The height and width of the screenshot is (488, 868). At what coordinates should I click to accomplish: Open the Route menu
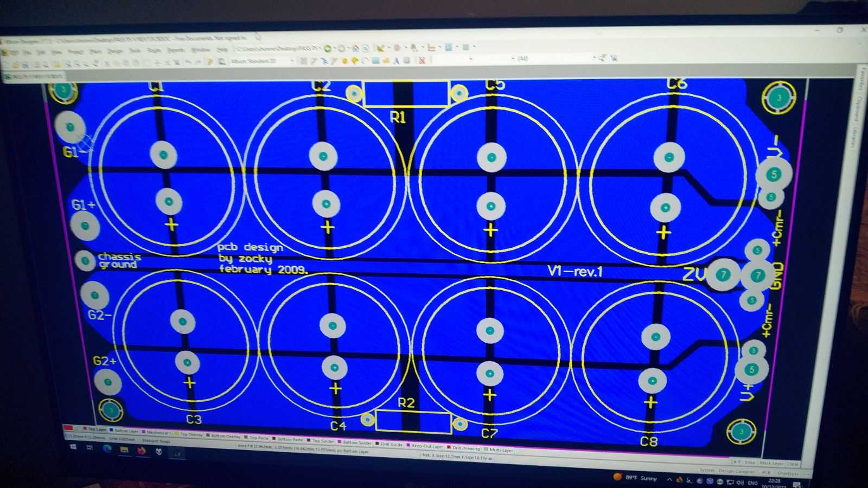point(154,50)
